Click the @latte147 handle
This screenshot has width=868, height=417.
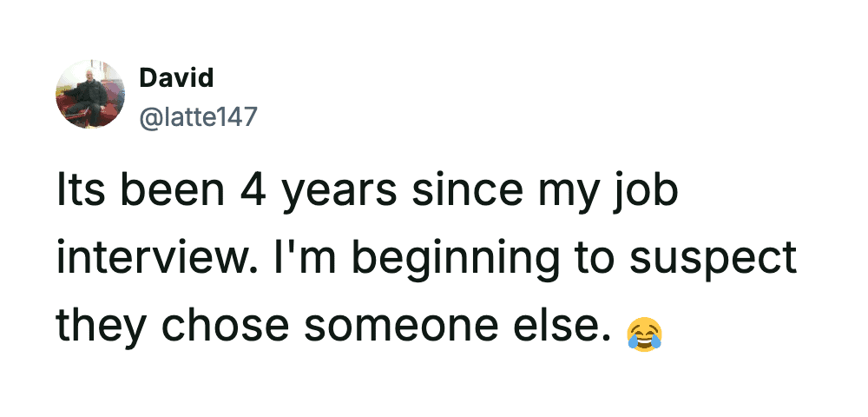coord(198,116)
